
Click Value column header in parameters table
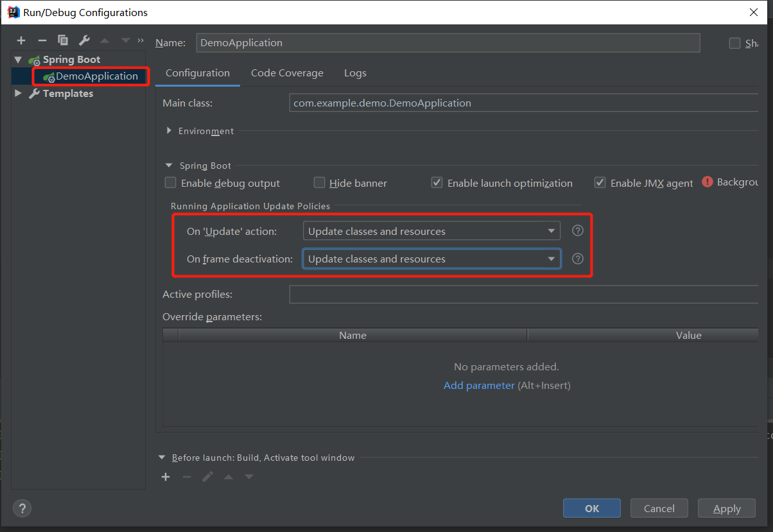click(643, 335)
